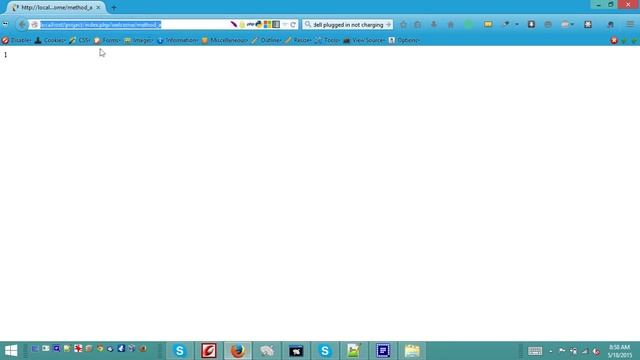Viewport: 640px width, 360px height.
Task: Click the Python icon in address bar
Action: click(x=259, y=24)
